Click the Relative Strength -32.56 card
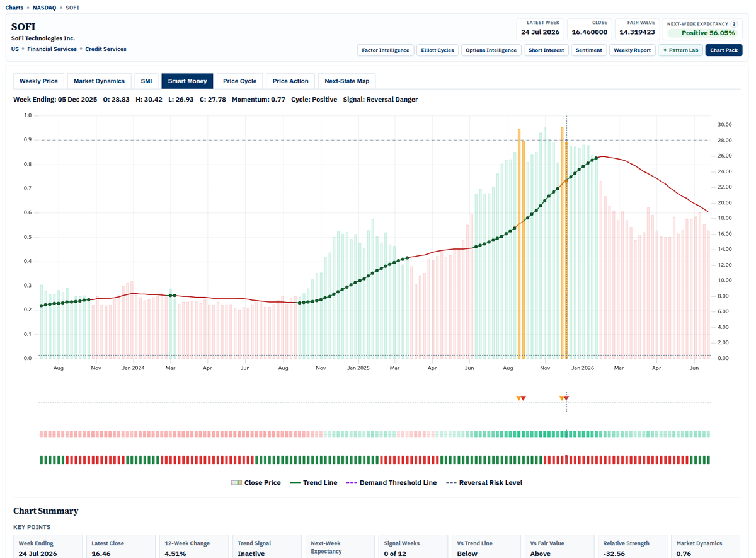This screenshot has height=558, width=756. pyautogui.click(x=631, y=547)
